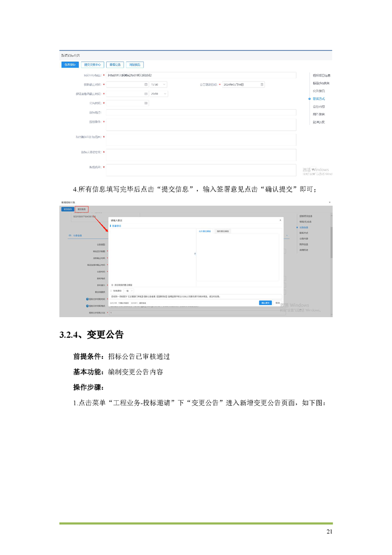The image size is (392, 555).
Task: Open calendar icon beside the 17:30 time
Action: [146, 85]
